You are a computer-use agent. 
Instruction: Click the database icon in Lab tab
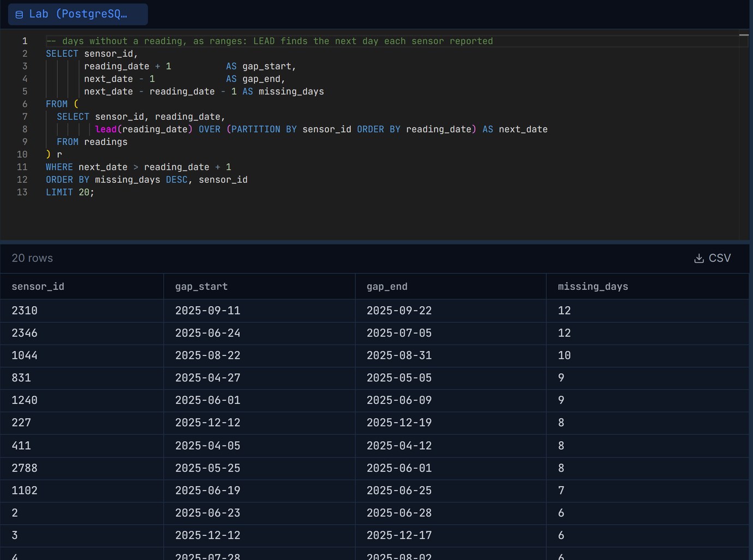(19, 15)
